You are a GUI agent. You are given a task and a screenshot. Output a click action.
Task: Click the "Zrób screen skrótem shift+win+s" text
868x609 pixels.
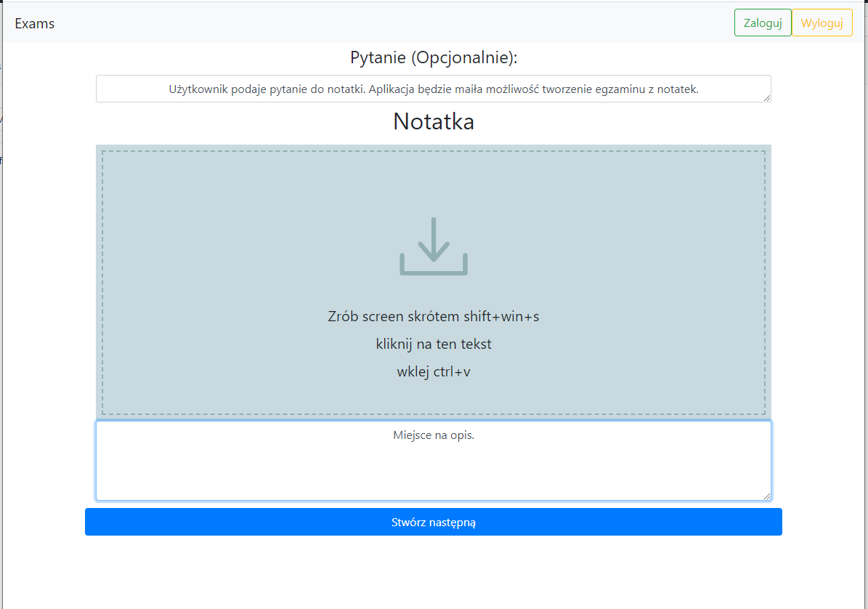point(434,316)
